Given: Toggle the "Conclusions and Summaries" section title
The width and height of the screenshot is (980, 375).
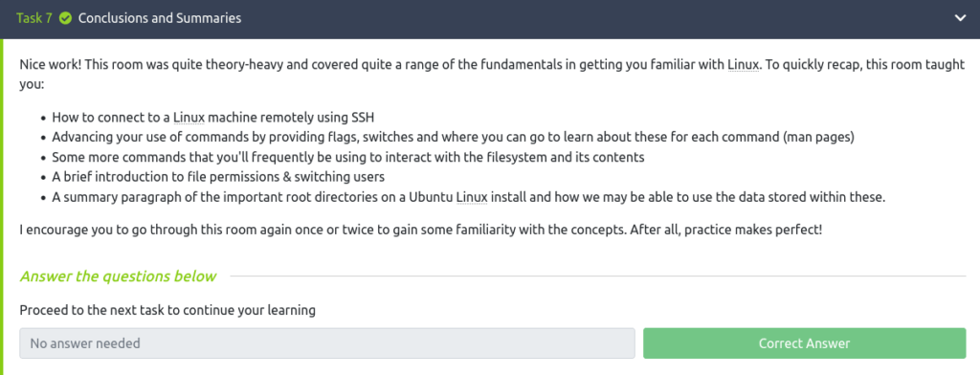Looking at the screenshot, I should 160,18.
